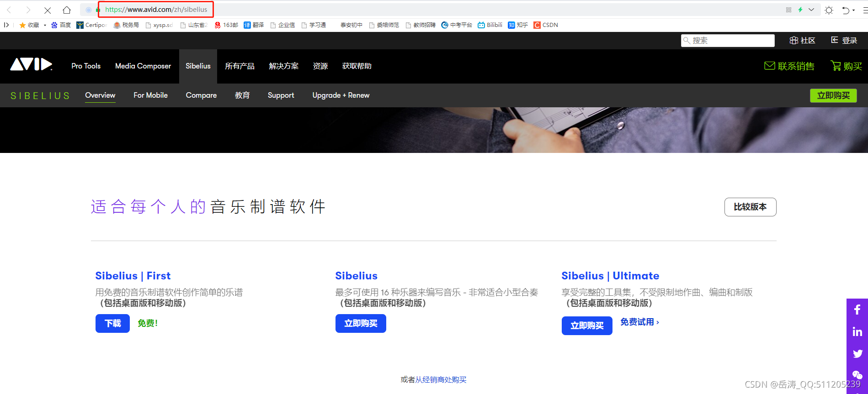Switch to the Support tab
Screen dimensions: 868x394
click(281, 95)
